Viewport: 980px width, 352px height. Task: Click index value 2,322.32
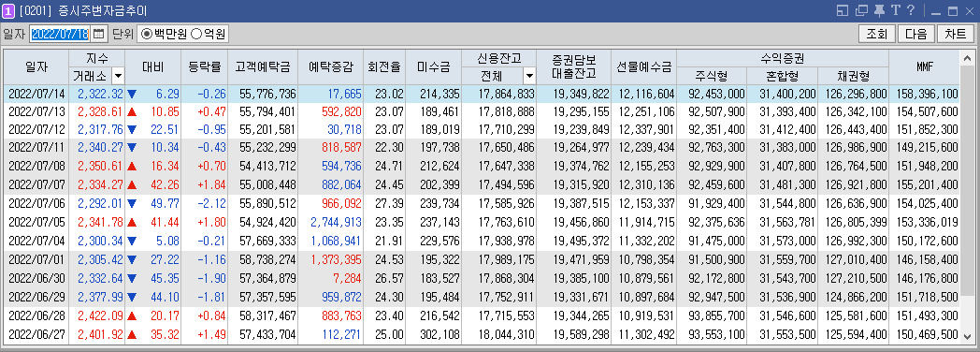point(101,95)
